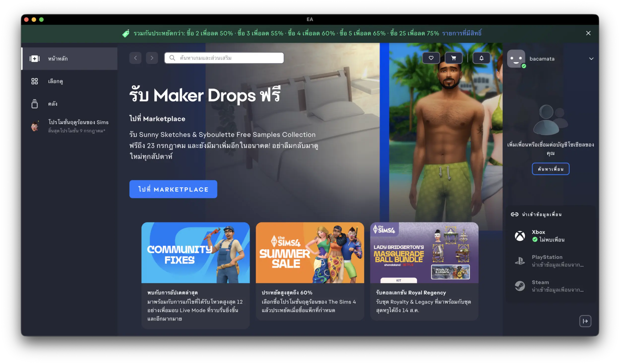The height and width of the screenshot is (364, 620).
Task: Click the bacamata profile avatar
Action: point(516,59)
